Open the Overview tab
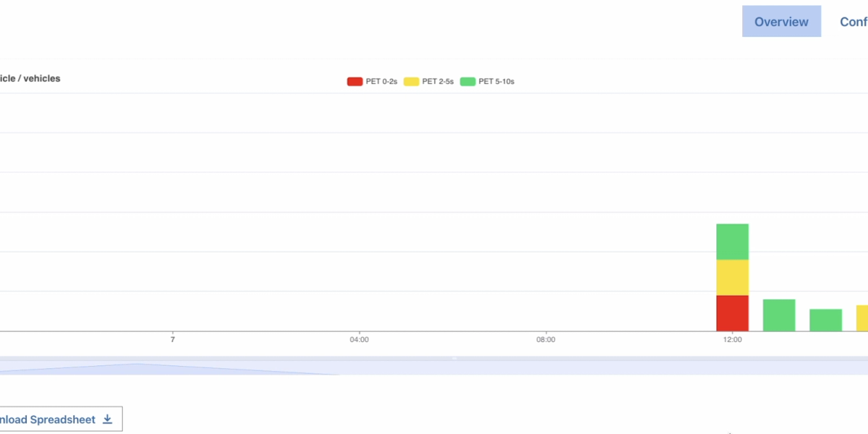Screen dimensions: 868x434 point(781,22)
